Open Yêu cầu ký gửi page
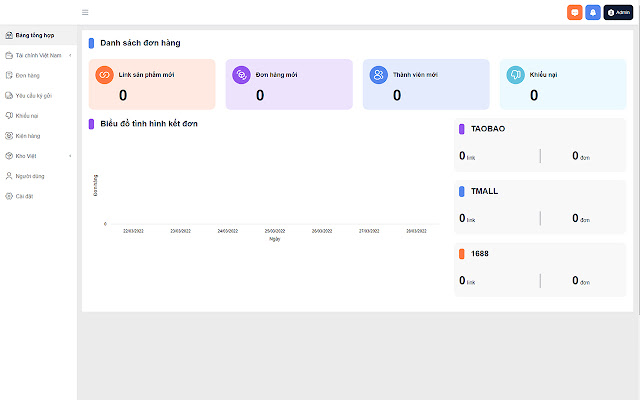640x400 pixels. (x=38, y=96)
